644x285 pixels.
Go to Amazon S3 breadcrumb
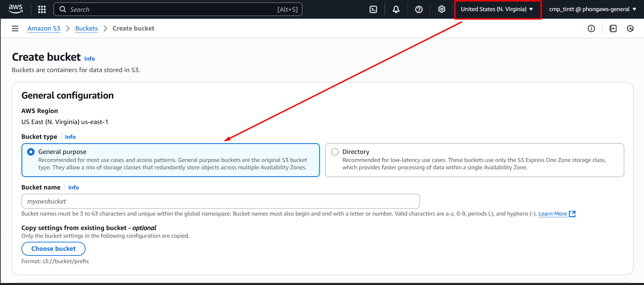coord(44,28)
